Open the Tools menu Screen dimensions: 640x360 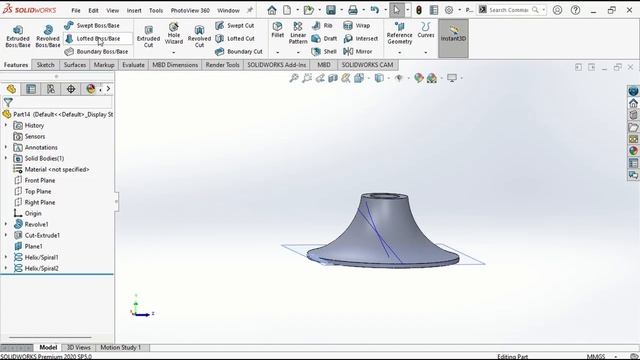(x=156, y=10)
